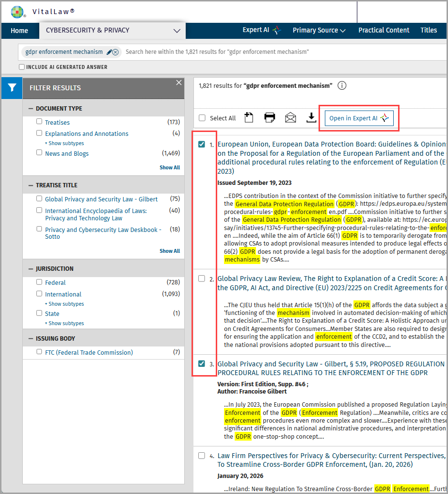Viewport: 448px width, 494px height.
Task: Collapse the Document Type filter section
Action: click(x=31, y=108)
